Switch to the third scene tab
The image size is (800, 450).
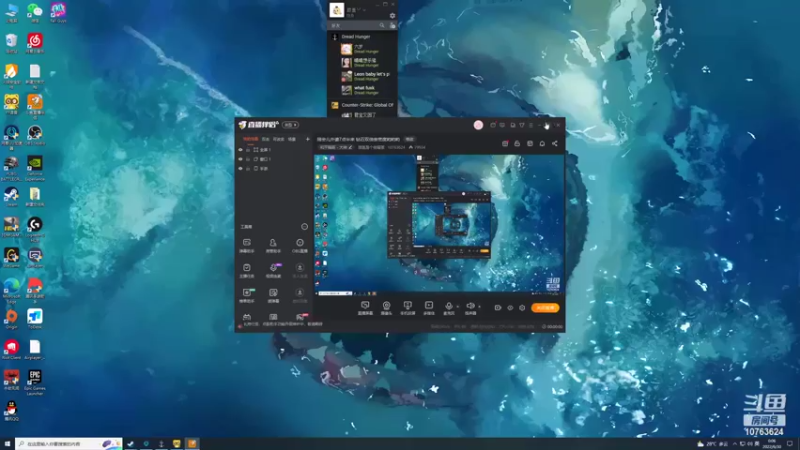click(x=278, y=139)
